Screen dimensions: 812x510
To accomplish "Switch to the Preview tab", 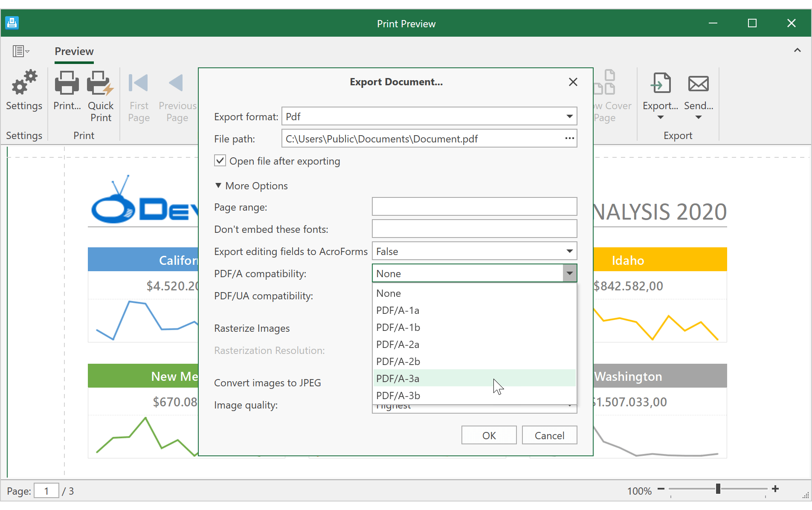I will pyautogui.click(x=74, y=51).
